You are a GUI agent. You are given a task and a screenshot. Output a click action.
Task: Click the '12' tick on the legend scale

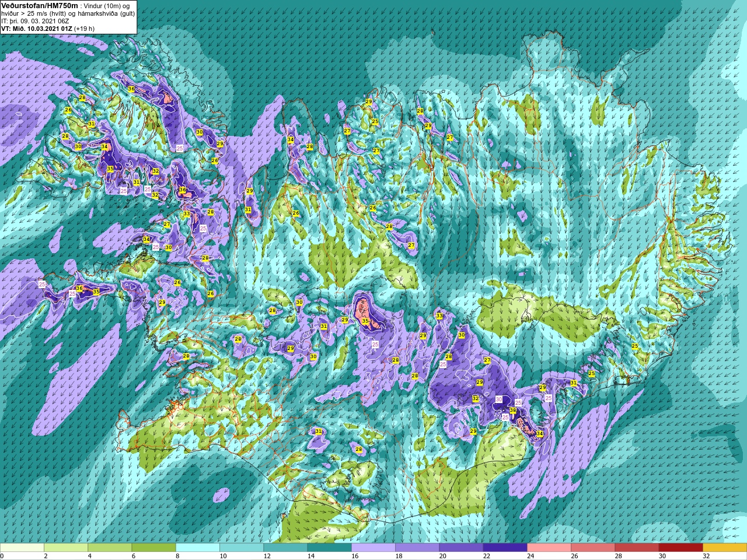coord(267,556)
